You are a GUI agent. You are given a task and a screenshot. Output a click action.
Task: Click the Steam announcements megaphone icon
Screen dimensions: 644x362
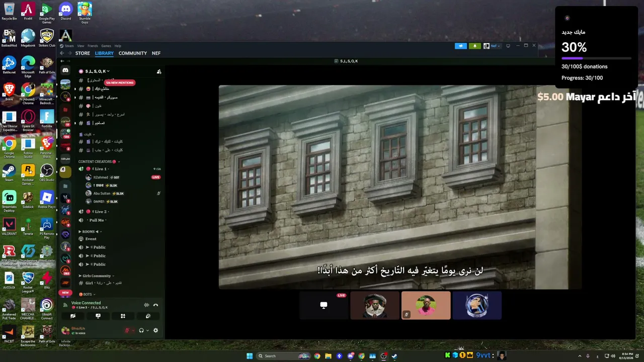(x=461, y=46)
